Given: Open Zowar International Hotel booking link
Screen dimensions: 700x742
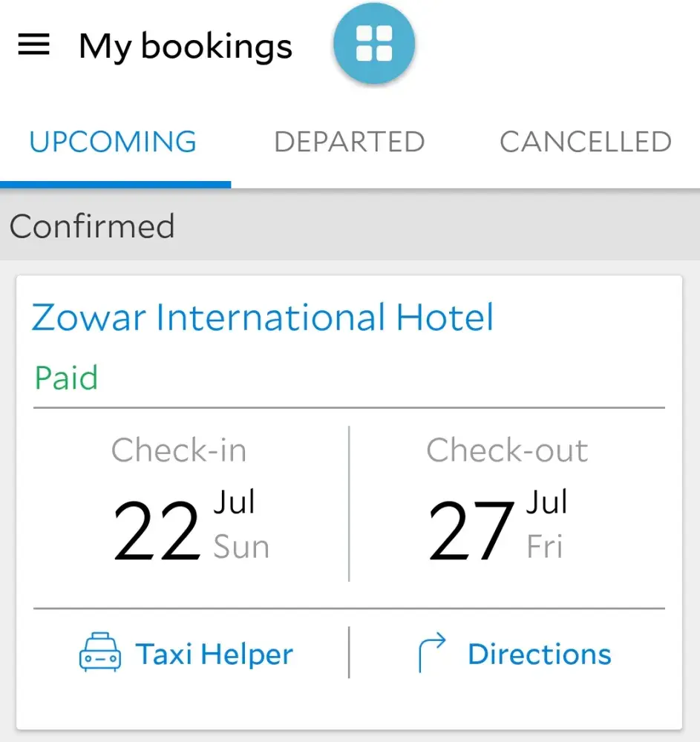Looking at the screenshot, I should [x=263, y=317].
